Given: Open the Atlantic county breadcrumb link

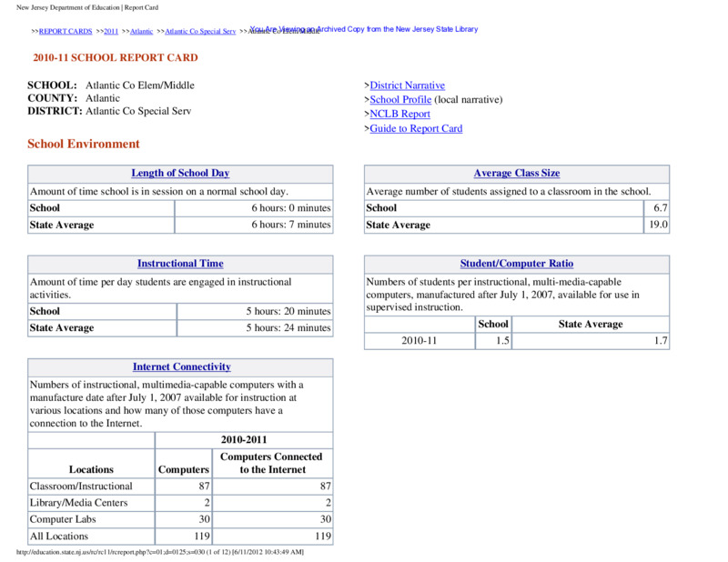Looking at the screenshot, I should 142,31.
